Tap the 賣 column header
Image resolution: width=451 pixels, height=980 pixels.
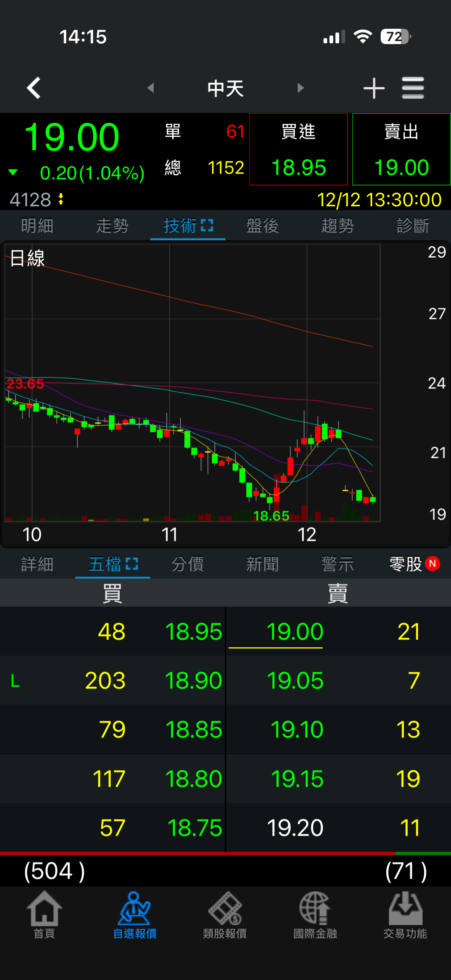click(338, 593)
